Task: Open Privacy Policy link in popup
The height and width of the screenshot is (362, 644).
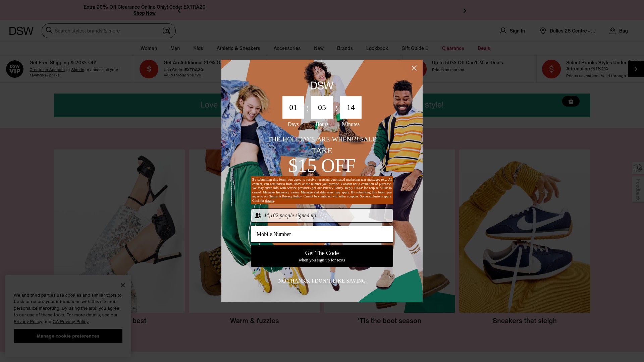Action: [x=292, y=196]
